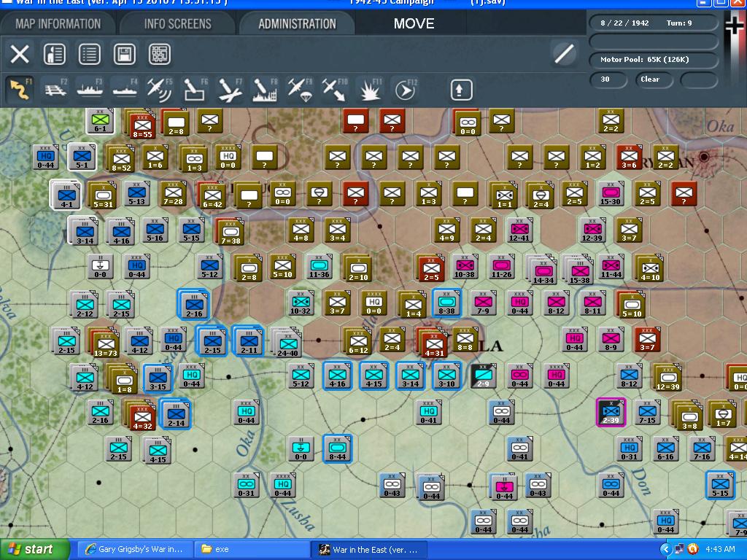
Task: Activate F6 bomb unit mode
Action: [x=195, y=90]
